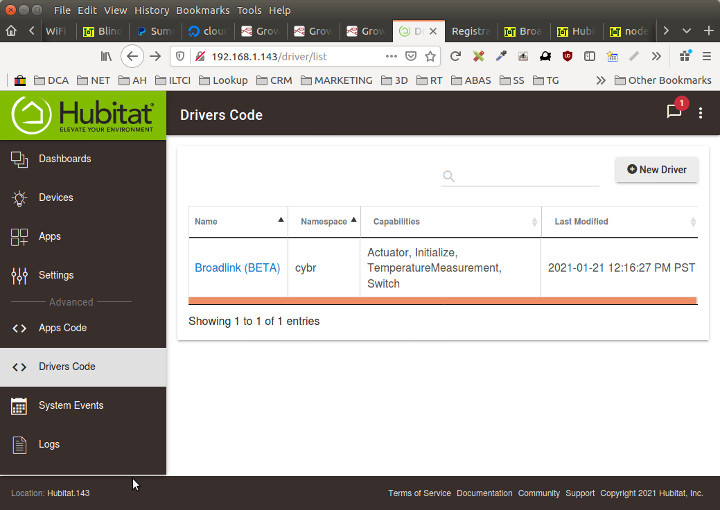The width and height of the screenshot is (720, 510).
Task: Toggle the sidebar view icon
Action: [590, 56]
